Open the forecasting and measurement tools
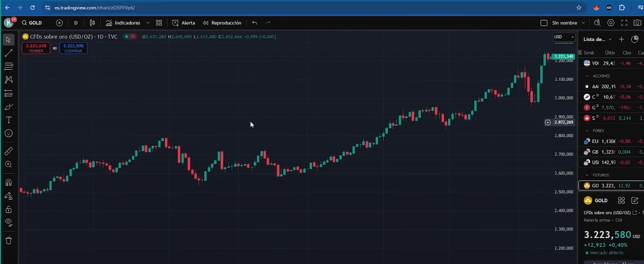The width and height of the screenshot is (644, 264). coord(8,93)
